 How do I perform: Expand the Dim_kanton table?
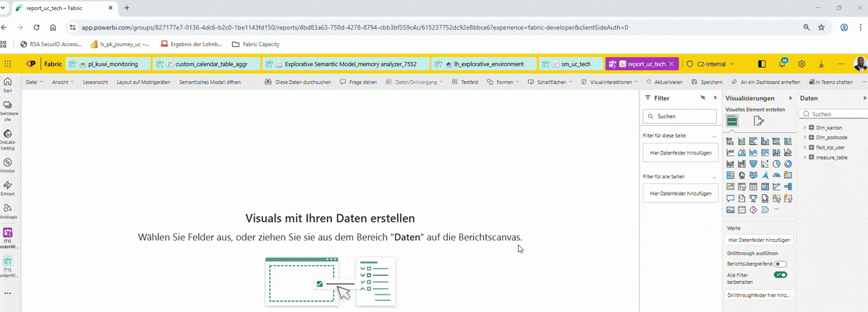coord(804,127)
